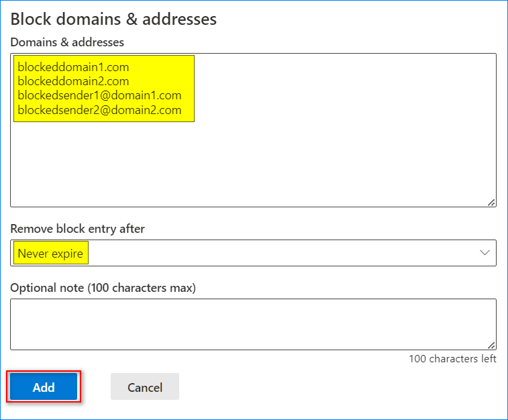Place cursor on blockedsender2@domain2.com line
The height and width of the screenshot is (420, 508).
(x=99, y=110)
